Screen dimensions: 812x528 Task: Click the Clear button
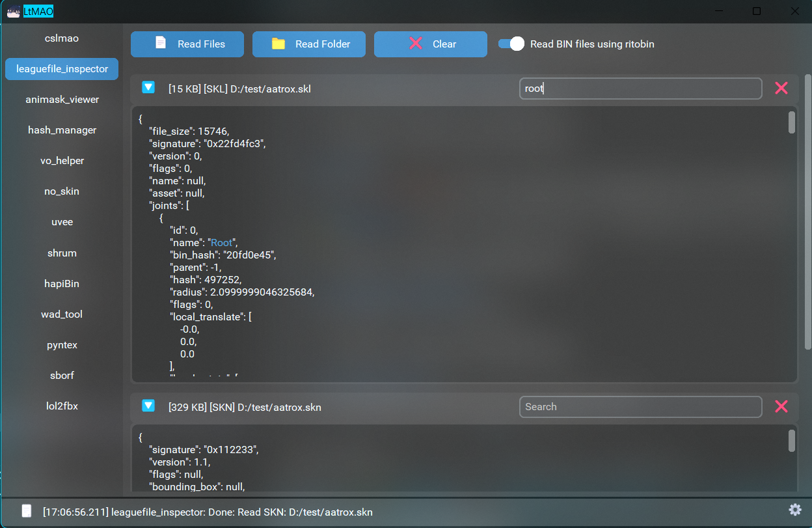click(x=431, y=44)
